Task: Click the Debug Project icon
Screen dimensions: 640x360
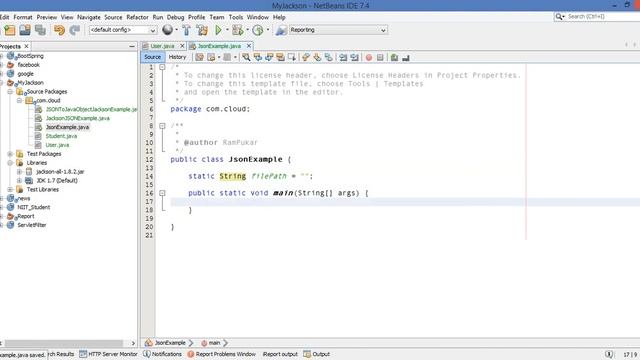Action: 237,30
